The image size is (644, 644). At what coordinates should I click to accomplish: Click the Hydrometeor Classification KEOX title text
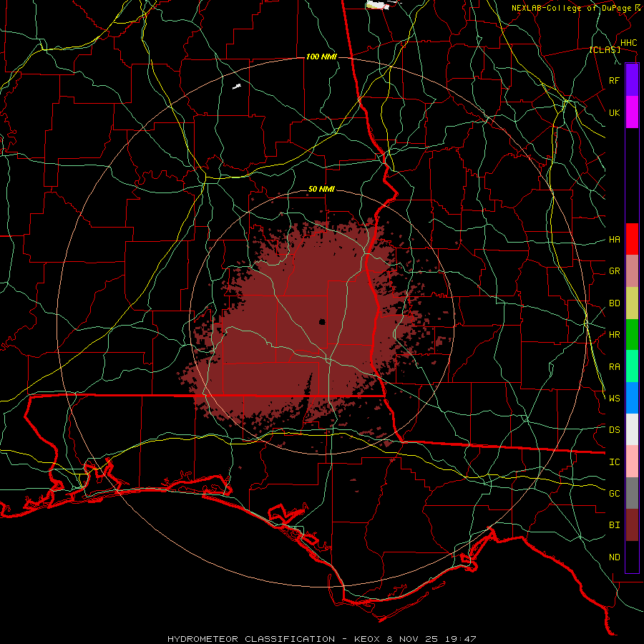[321, 639]
